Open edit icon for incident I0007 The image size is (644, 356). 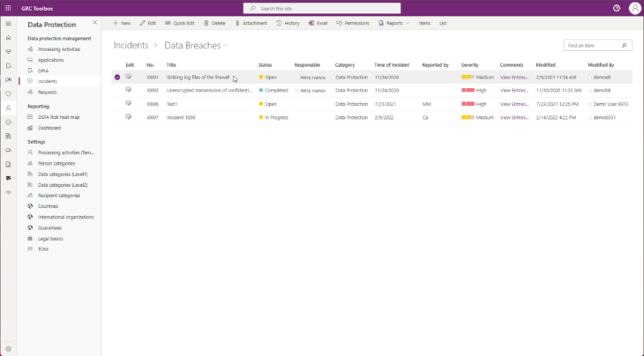click(x=129, y=117)
